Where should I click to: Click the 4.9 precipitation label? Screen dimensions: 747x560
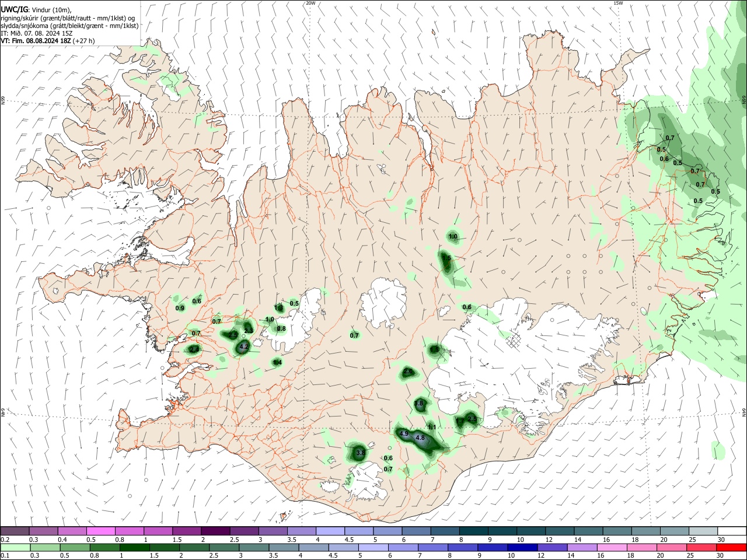[404, 434]
